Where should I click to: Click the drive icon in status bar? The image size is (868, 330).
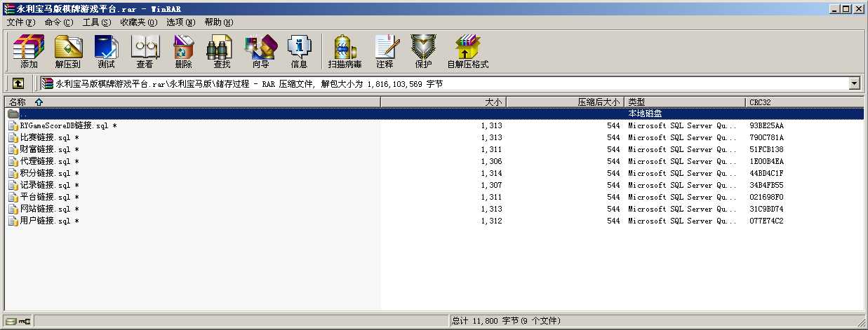(11, 321)
